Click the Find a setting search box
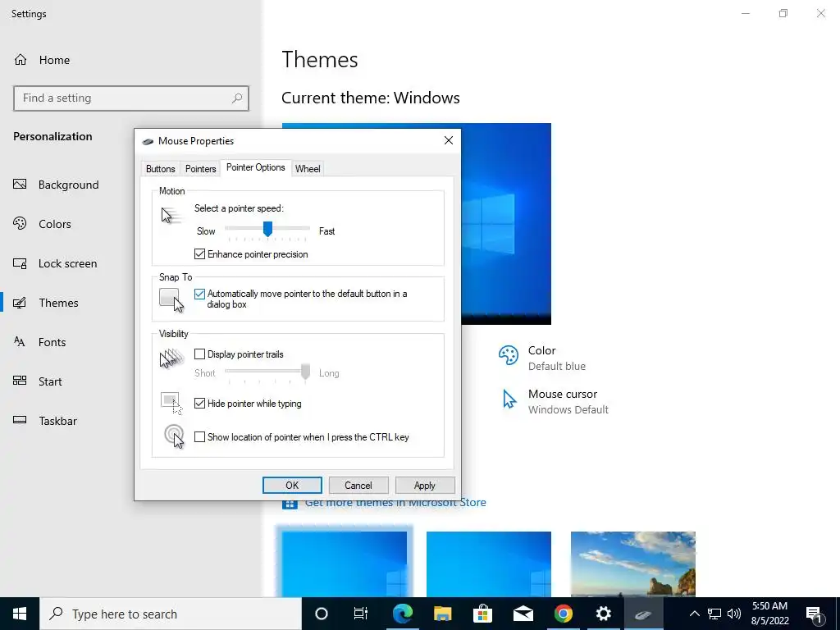 [x=130, y=98]
